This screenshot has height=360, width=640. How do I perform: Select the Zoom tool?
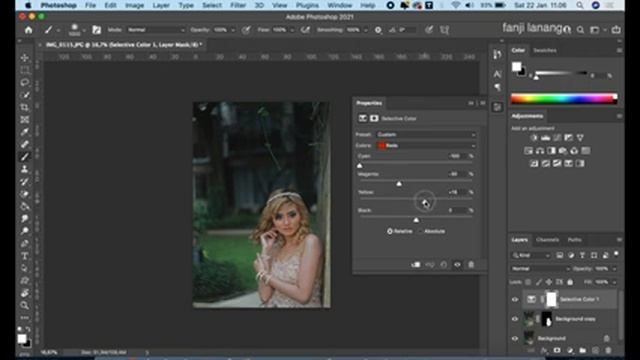(25, 305)
